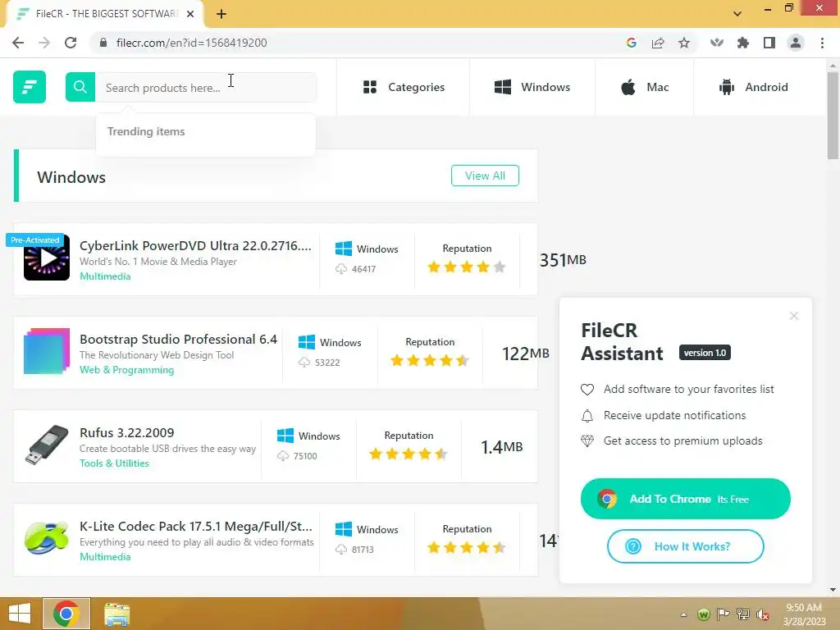Go back in browser

point(18,43)
